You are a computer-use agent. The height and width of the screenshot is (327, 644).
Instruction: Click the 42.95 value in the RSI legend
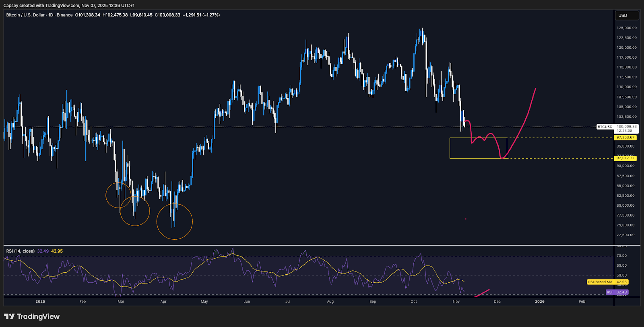click(x=57, y=251)
